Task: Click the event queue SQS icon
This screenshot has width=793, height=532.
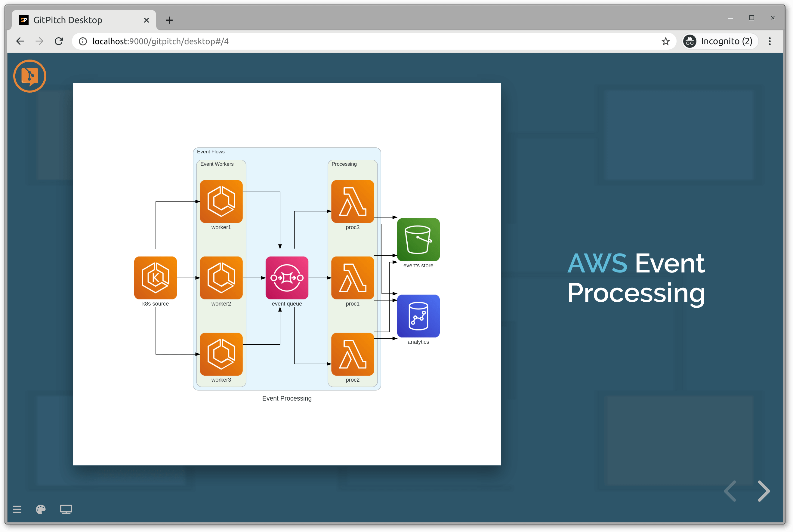Action: coord(287,278)
